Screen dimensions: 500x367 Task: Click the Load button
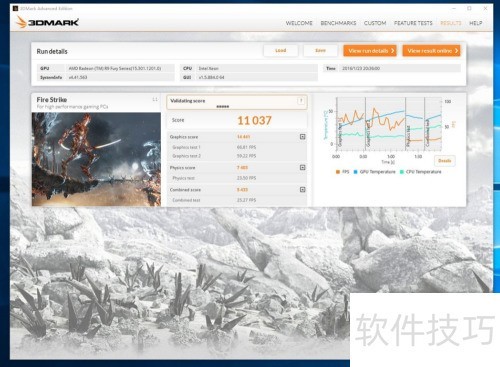tap(281, 51)
